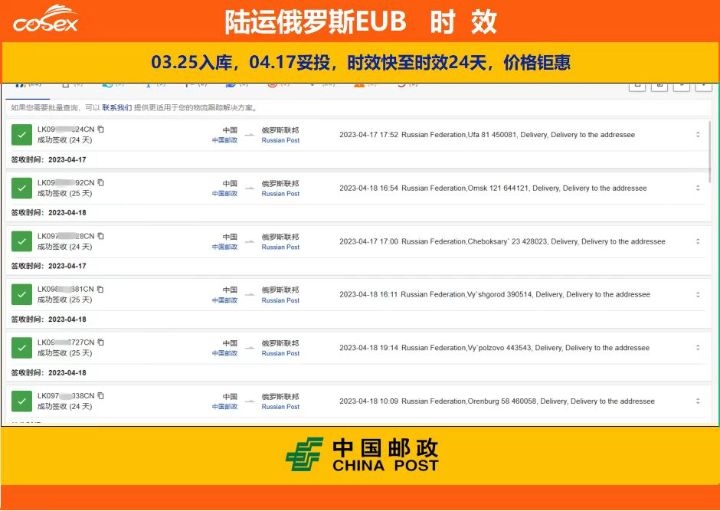Click the cosex logo in the header banner
Screen dimensions: 720x511
(x=45, y=19)
